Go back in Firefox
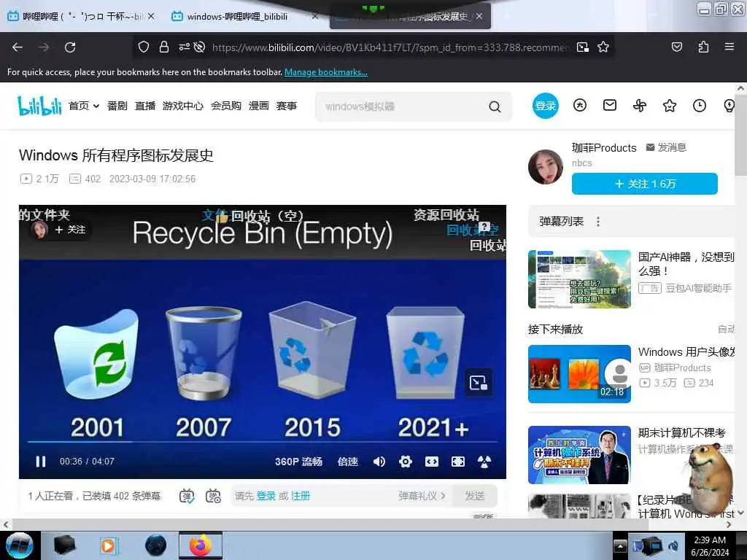 coord(18,47)
